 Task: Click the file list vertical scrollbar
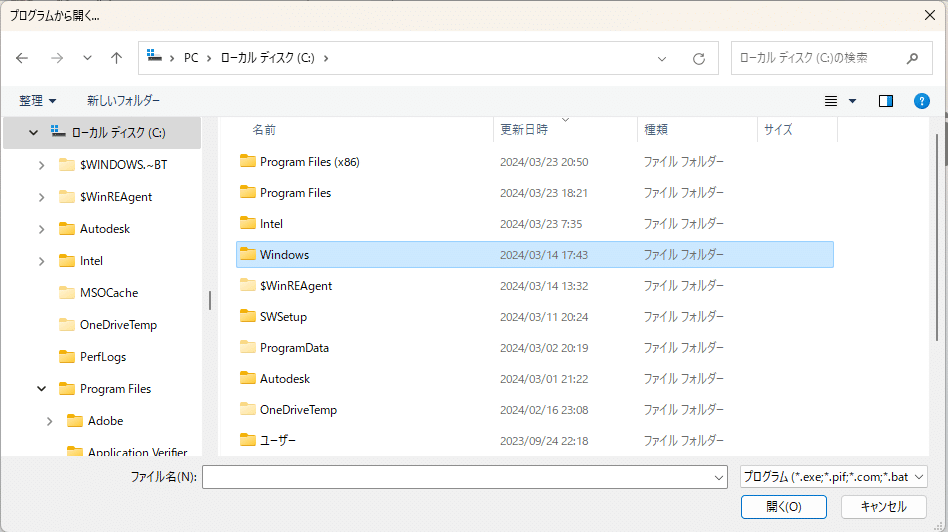pyautogui.click(x=937, y=237)
